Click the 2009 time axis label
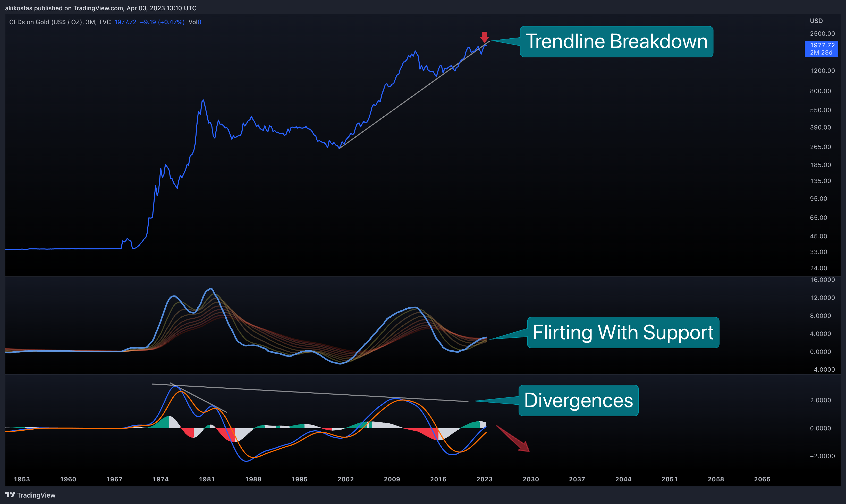 [392, 479]
